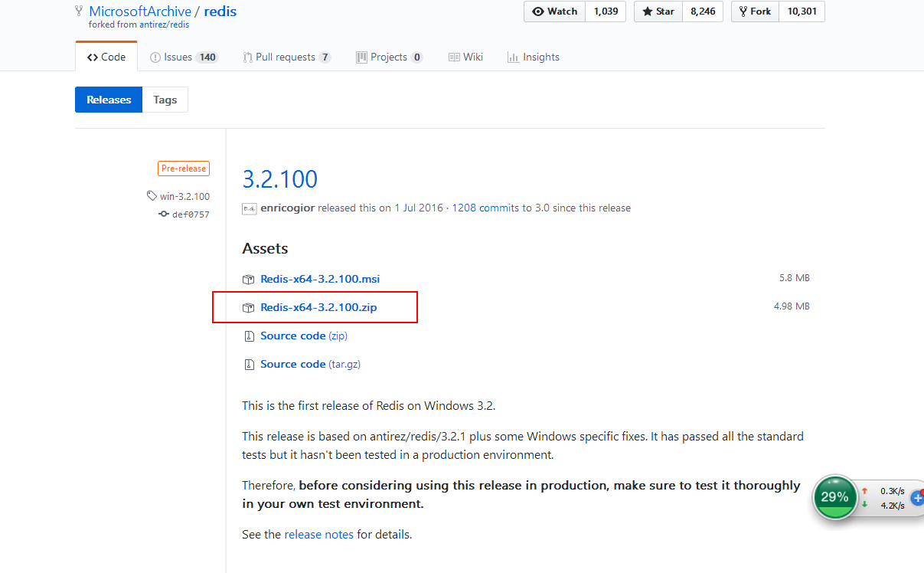Star the repository
This screenshot has width=924, height=573.
pos(658,11)
